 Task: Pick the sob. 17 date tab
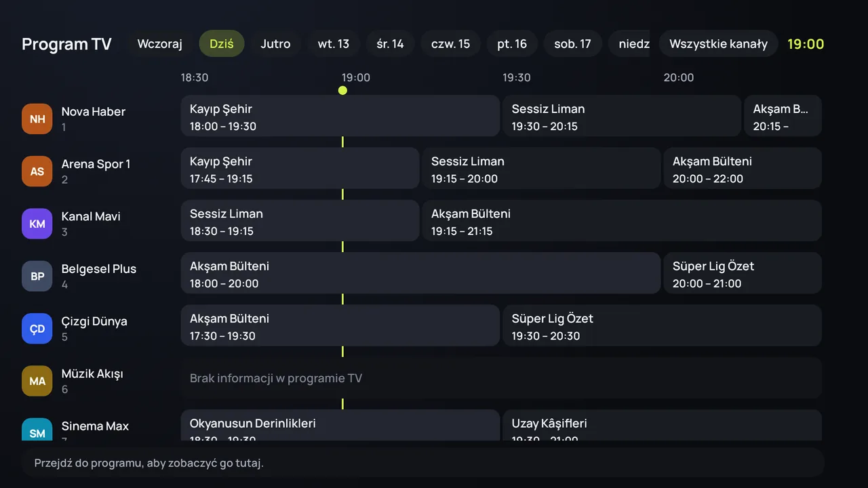[x=572, y=44]
